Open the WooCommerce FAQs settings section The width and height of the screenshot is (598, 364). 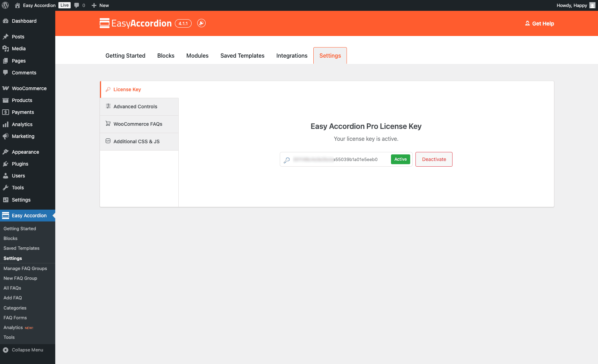pos(139,124)
